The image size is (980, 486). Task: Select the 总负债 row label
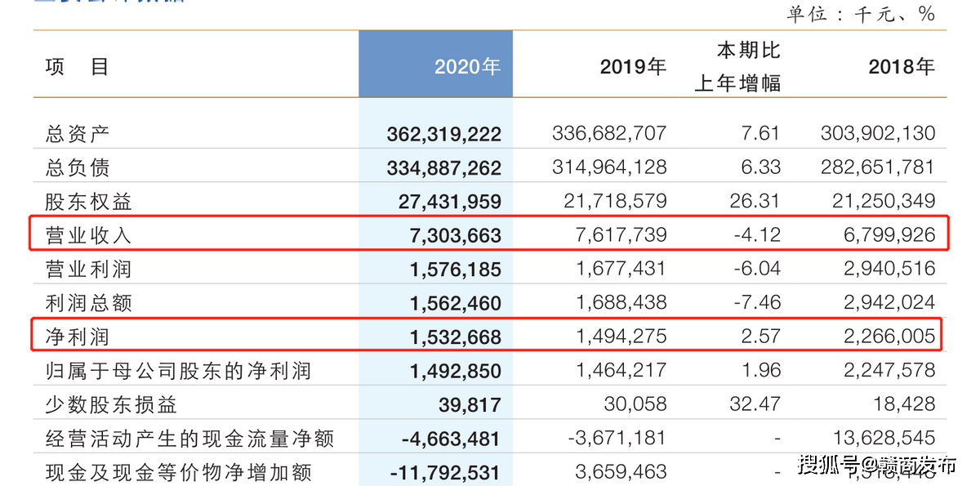click(77, 167)
